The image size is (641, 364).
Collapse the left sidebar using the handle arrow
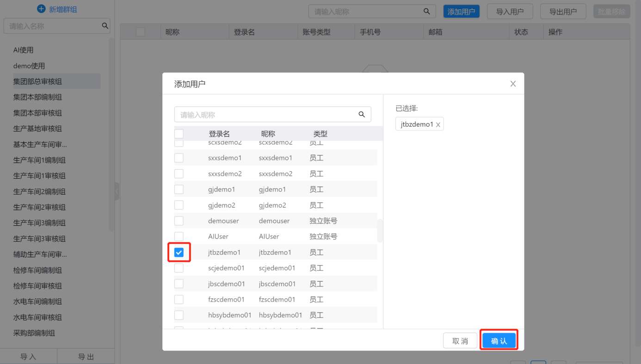coord(117,191)
